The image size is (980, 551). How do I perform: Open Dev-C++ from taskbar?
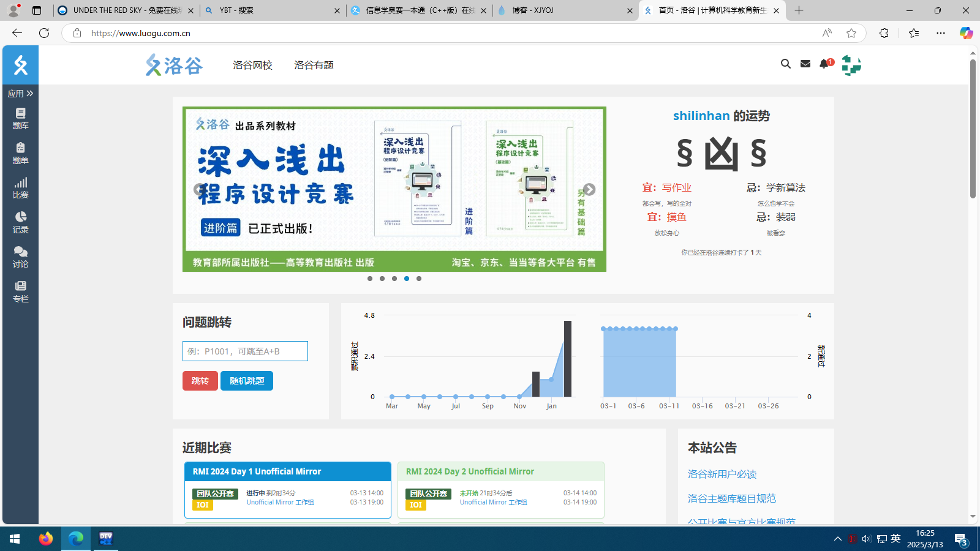(106, 539)
